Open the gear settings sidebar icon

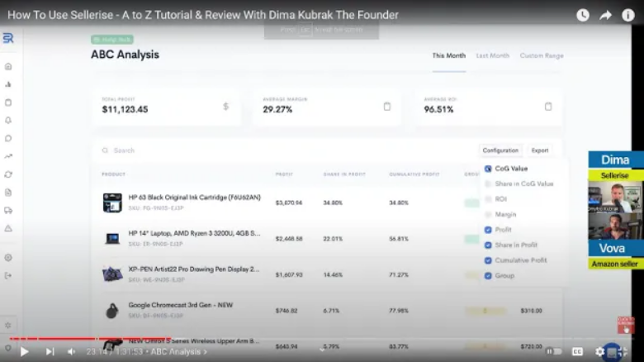(8, 258)
